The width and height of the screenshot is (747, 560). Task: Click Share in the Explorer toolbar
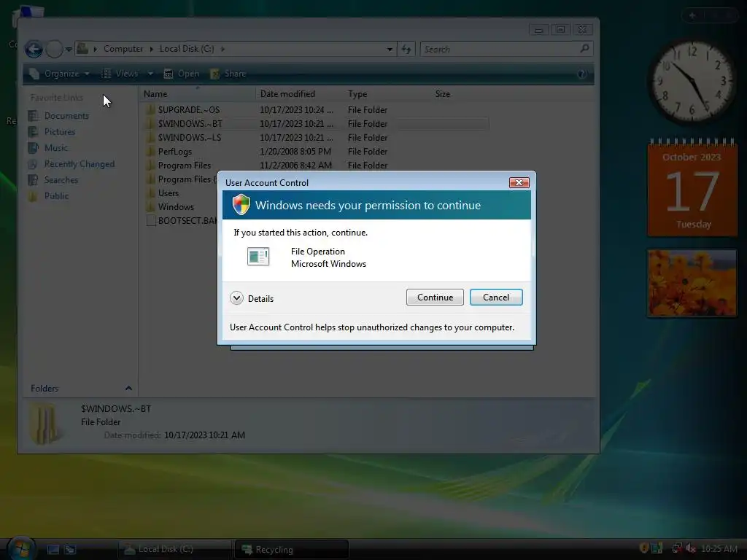[x=228, y=74]
